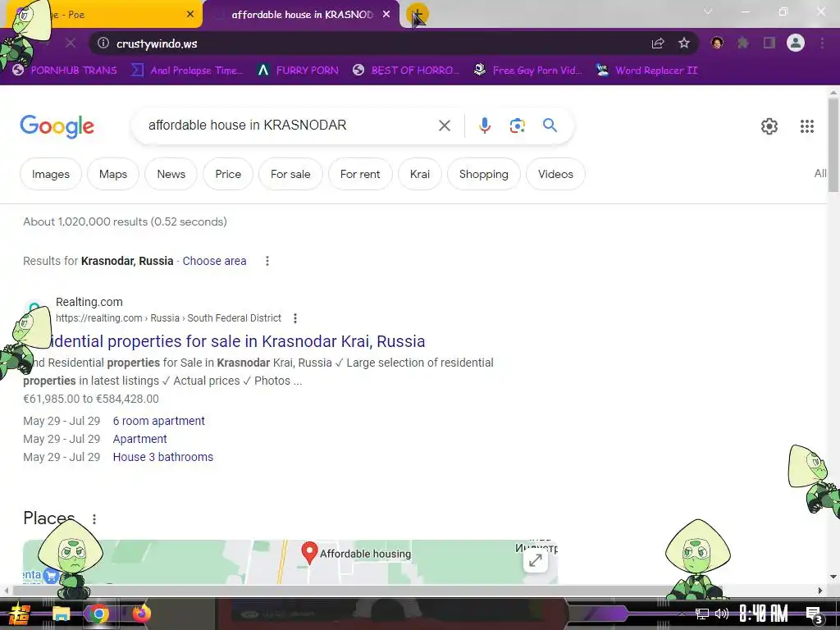The height and width of the screenshot is (630, 840).
Task: Open the Realting.com result options menu
Action: click(x=294, y=318)
